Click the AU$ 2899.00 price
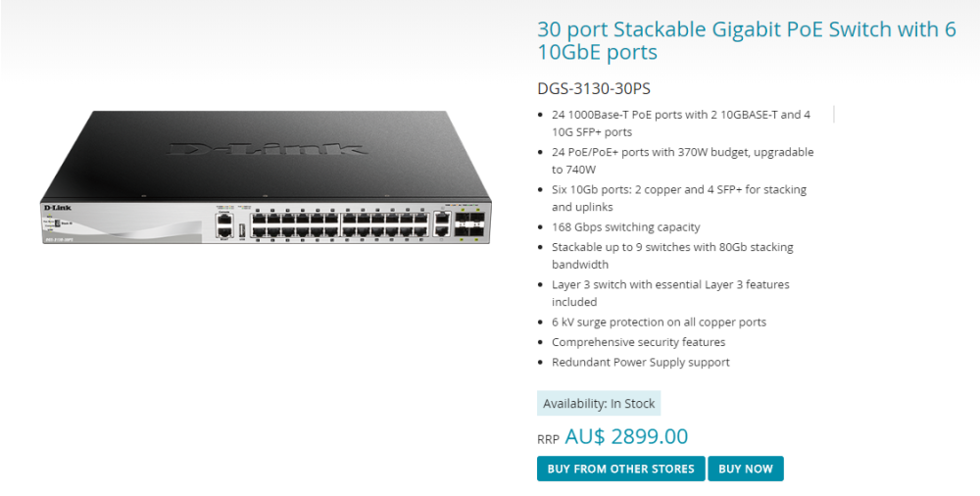Image resolution: width=980 pixels, height=496 pixels. [x=626, y=436]
